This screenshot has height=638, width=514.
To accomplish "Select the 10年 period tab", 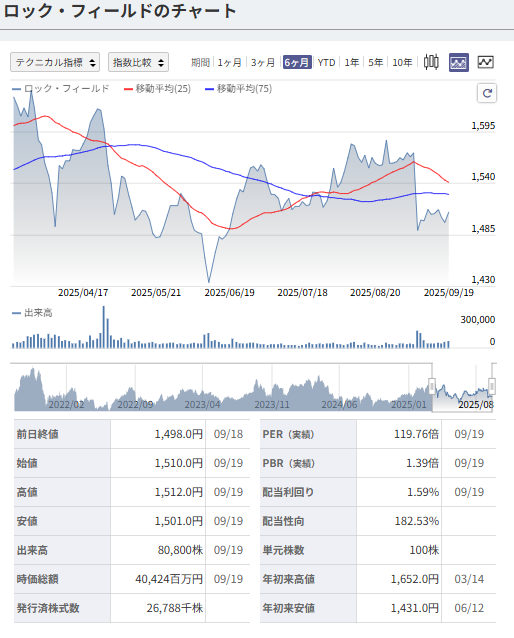I will tap(402, 63).
